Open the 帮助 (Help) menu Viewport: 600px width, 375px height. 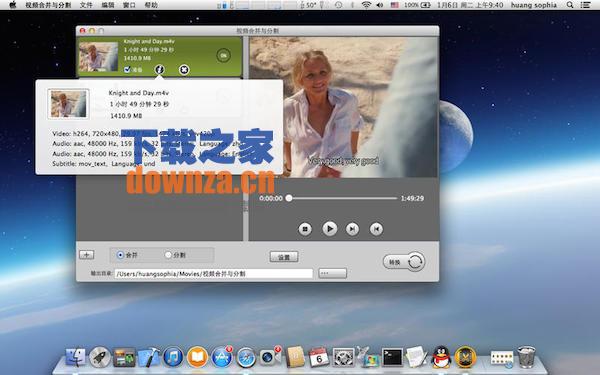[151, 5]
